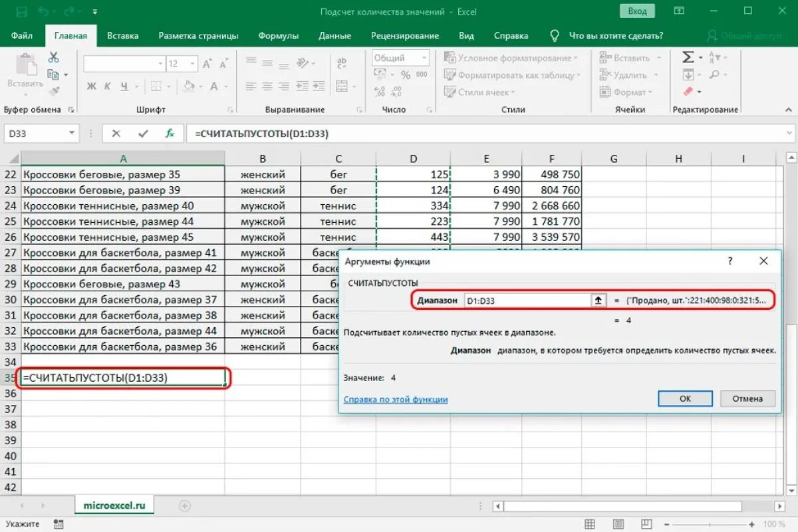This screenshot has width=798, height=532.
Task: Toggle italic К formatting
Action: [108, 86]
